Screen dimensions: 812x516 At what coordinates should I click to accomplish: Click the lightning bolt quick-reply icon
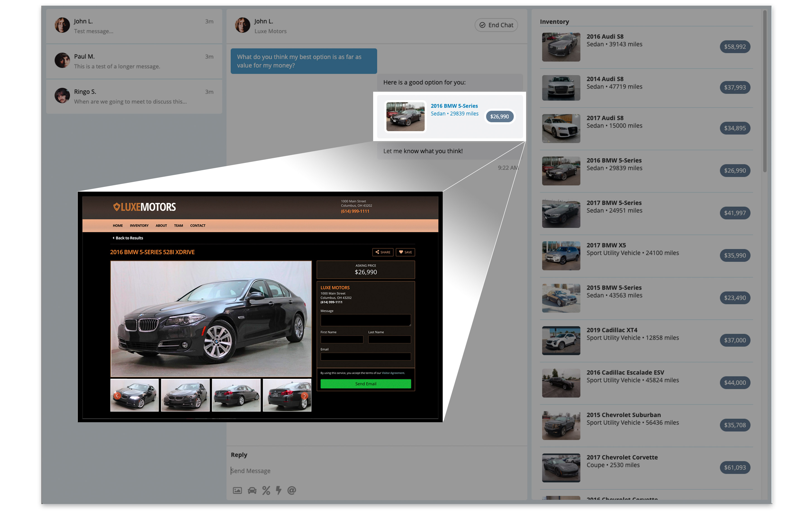(x=278, y=490)
